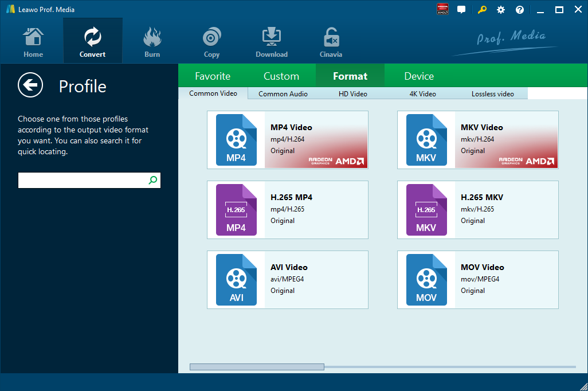The height and width of the screenshot is (391, 588).
Task: Open settings via the gear icon
Action: pyautogui.click(x=501, y=10)
